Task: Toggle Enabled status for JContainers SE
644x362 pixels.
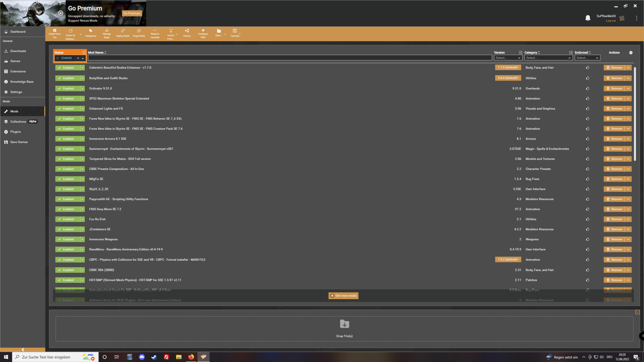Action: [x=68, y=229]
